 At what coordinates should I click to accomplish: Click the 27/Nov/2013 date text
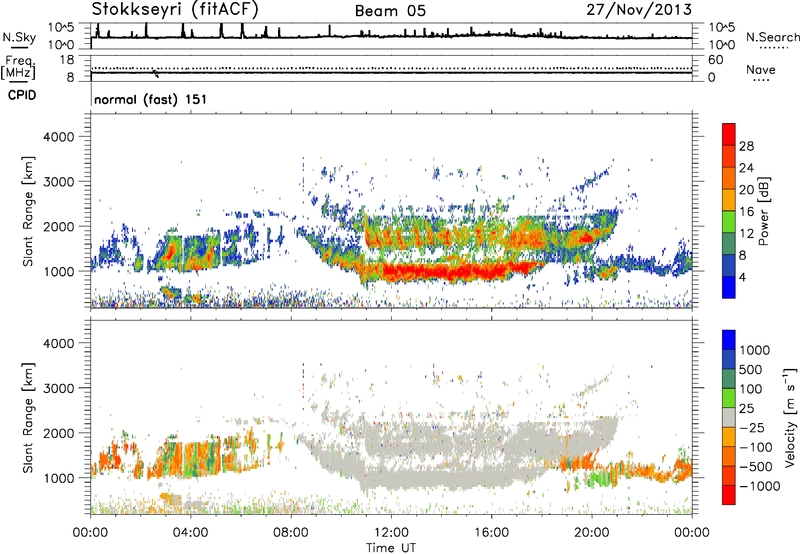click(639, 10)
